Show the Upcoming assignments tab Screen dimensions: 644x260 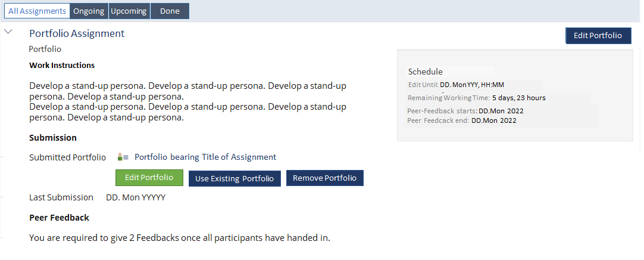(x=129, y=11)
